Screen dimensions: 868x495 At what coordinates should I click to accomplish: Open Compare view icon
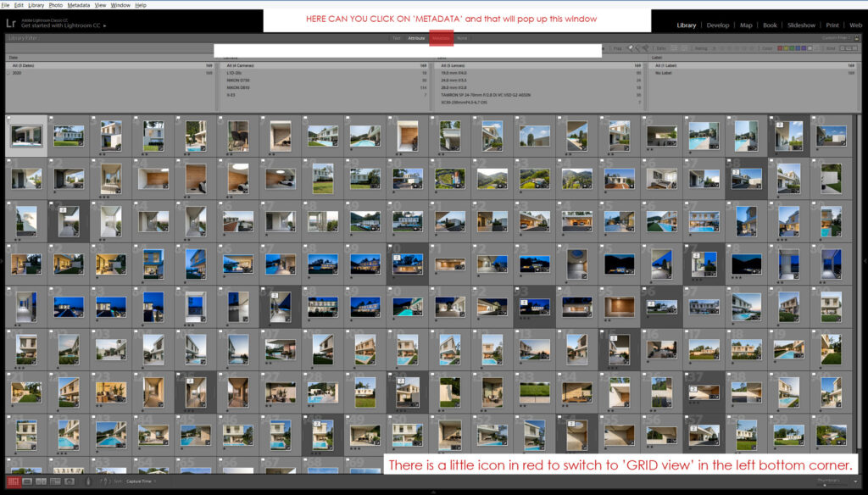[41, 481]
